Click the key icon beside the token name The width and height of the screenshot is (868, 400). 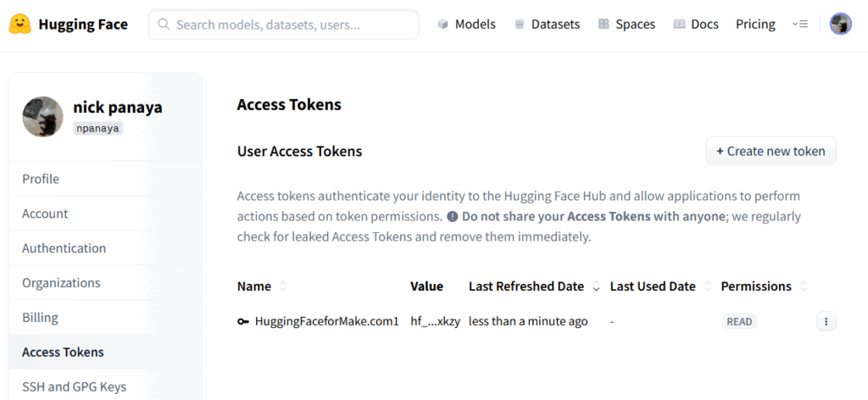tap(243, 321)
